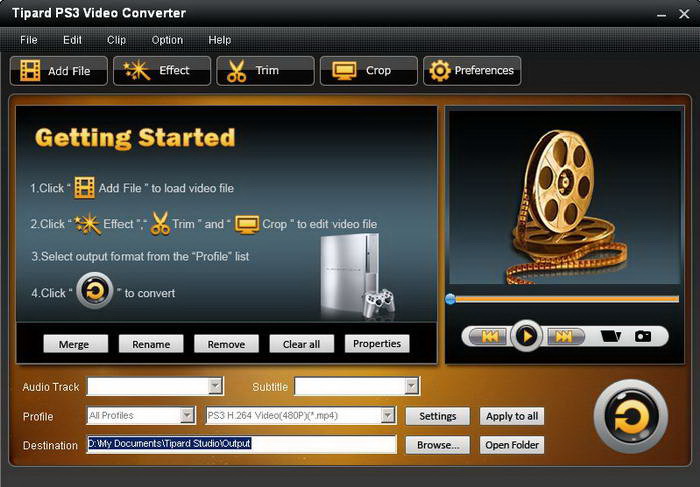
Task: Expand the Audio Track dropdown
Action: pos(215,386)
